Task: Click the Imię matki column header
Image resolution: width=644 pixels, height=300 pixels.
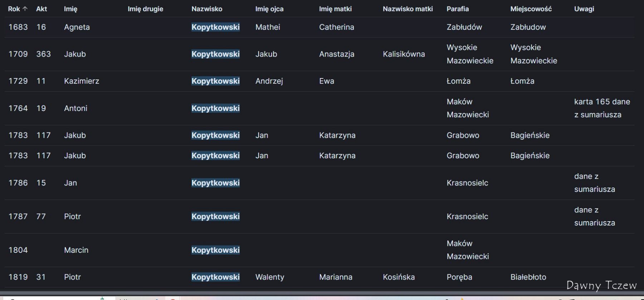Action: (x=335, y=9)
